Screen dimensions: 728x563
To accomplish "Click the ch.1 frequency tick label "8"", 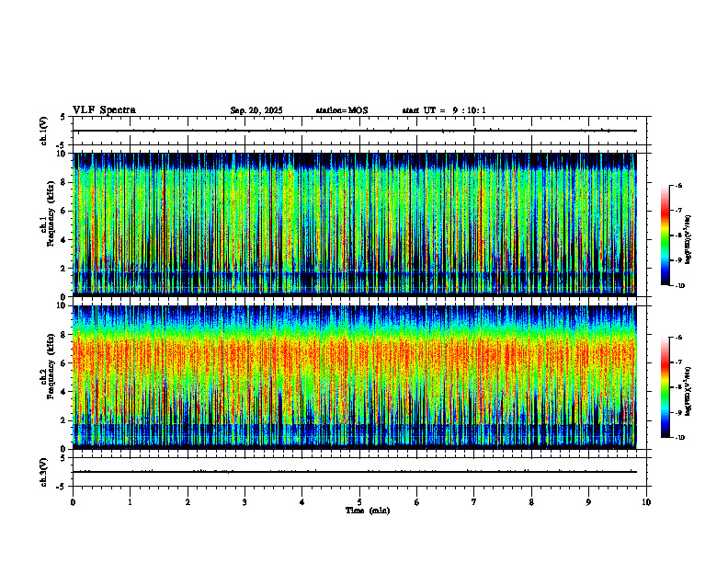I will (x=63, y=182).
